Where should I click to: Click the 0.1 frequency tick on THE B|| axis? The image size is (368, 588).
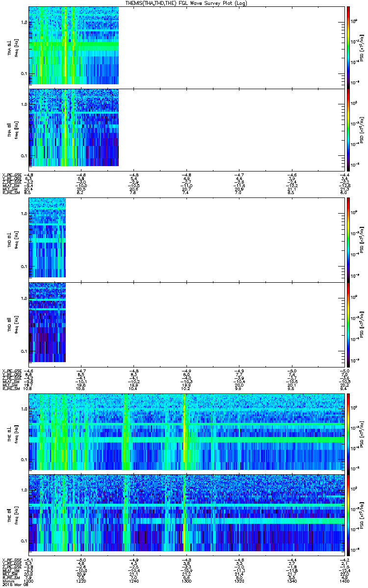tap(24, 540)
